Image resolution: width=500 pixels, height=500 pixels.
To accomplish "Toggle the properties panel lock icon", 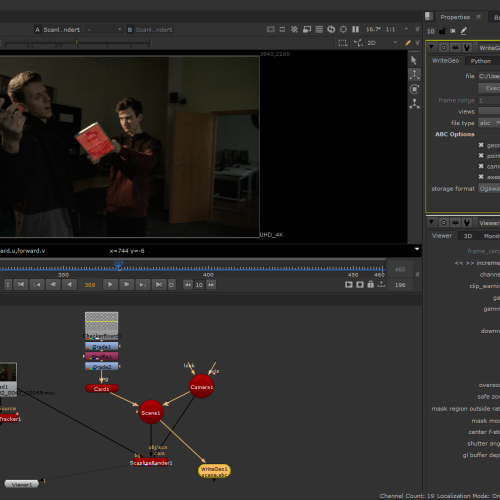I will 442,31.
